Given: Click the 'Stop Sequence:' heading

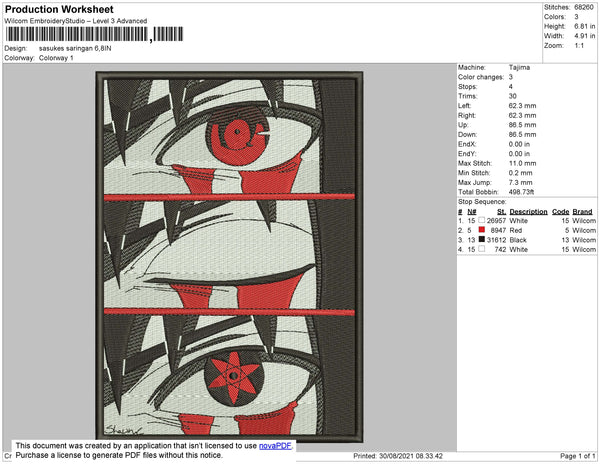Looking at the screenshot, I should tap(482, 202).
